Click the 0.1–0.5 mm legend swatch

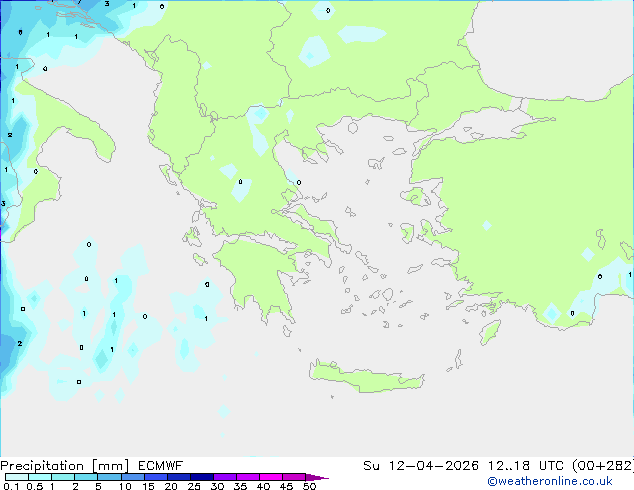[17, 477]
